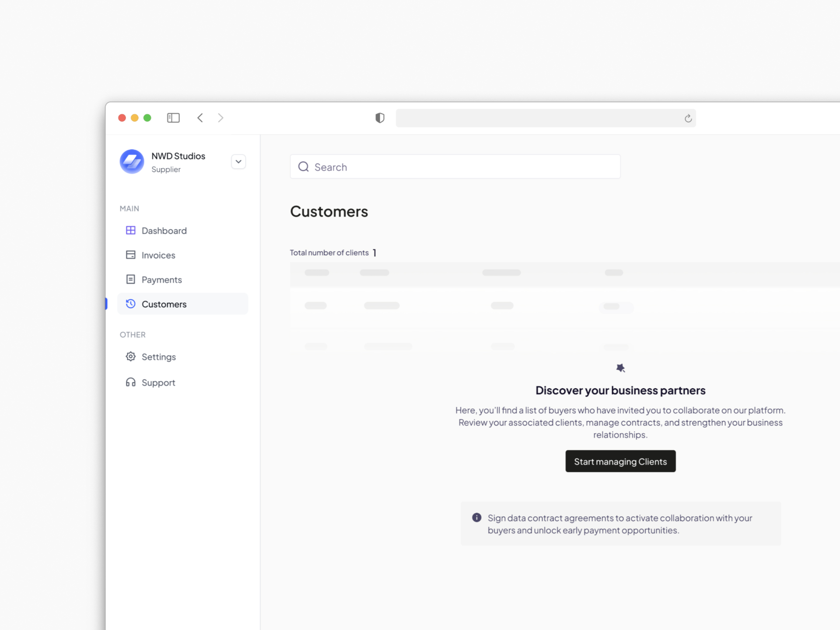
Task: Open Invoices via its sidebar icon
Action: pos(130,255)
